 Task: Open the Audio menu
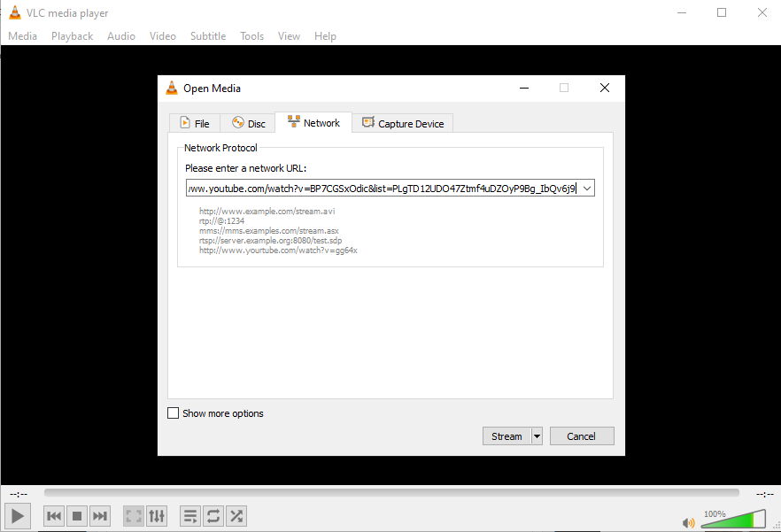pyautogui.click(x=121, y=36)
